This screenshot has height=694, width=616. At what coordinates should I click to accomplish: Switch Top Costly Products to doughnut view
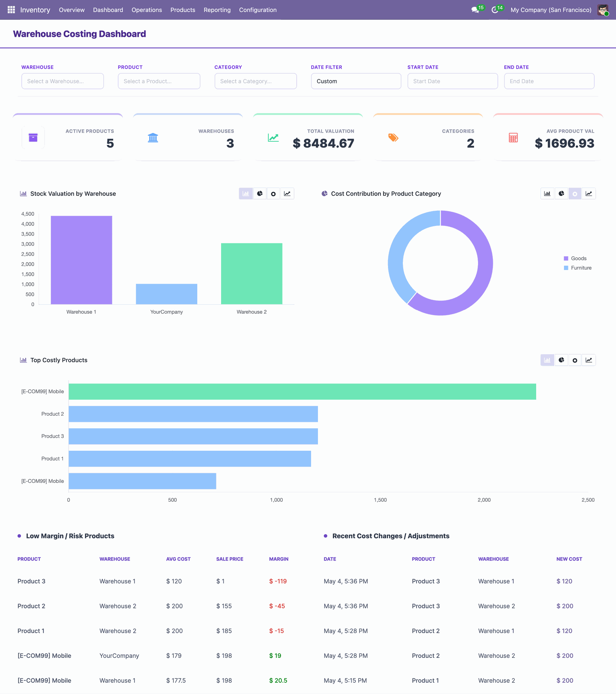point(575,360)
